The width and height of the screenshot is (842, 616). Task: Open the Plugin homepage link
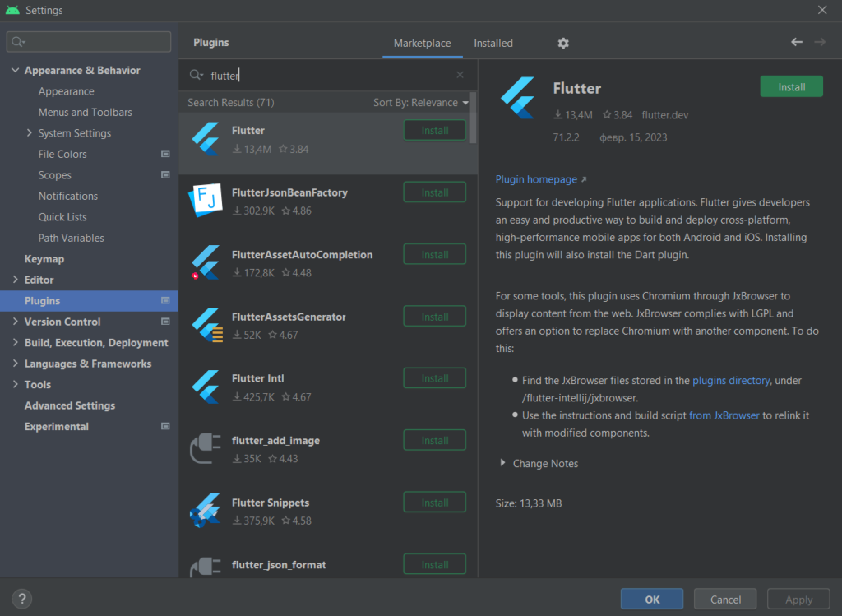pyautogui.click(x=535, y=178)
